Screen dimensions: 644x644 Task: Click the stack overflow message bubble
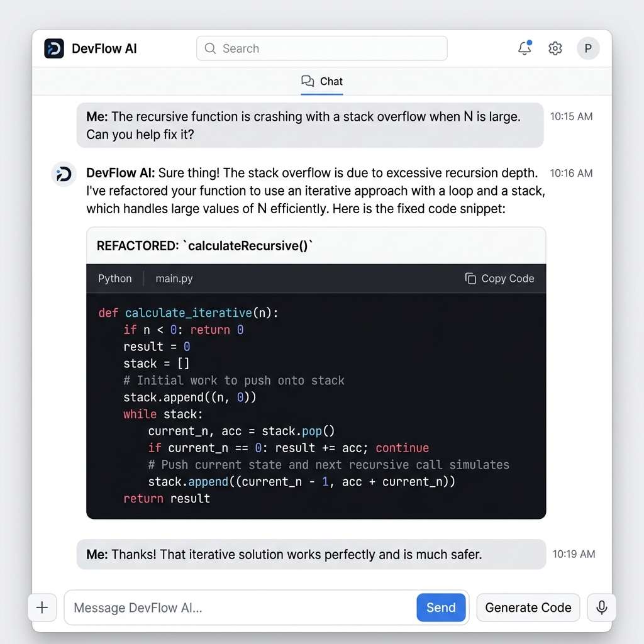[x=310, y=125]
